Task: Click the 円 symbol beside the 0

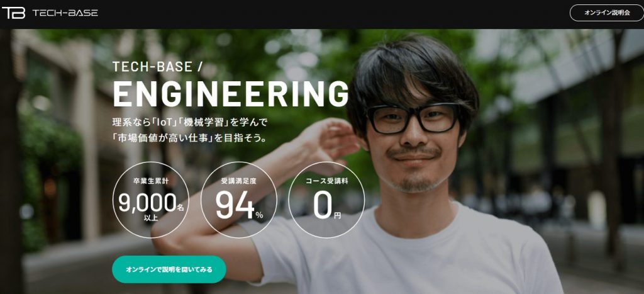Action: point(337,215)
